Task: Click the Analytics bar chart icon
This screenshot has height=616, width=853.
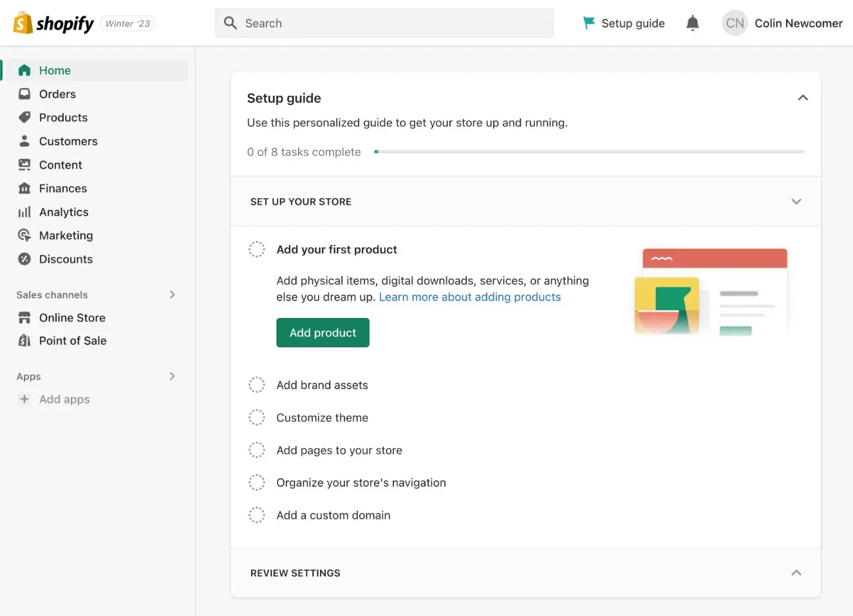Action: click(x=24, y=212)
